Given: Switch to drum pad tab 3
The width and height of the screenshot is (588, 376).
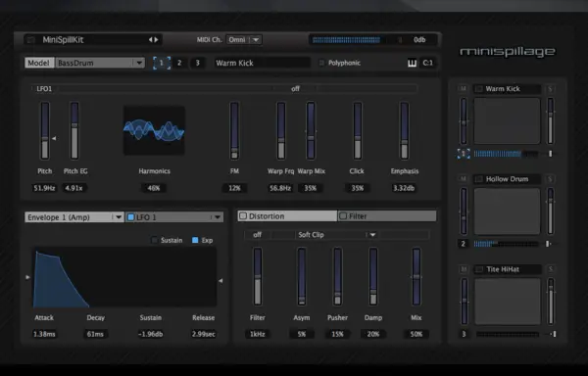Looking at the screenshot, I should coord(198,63).
